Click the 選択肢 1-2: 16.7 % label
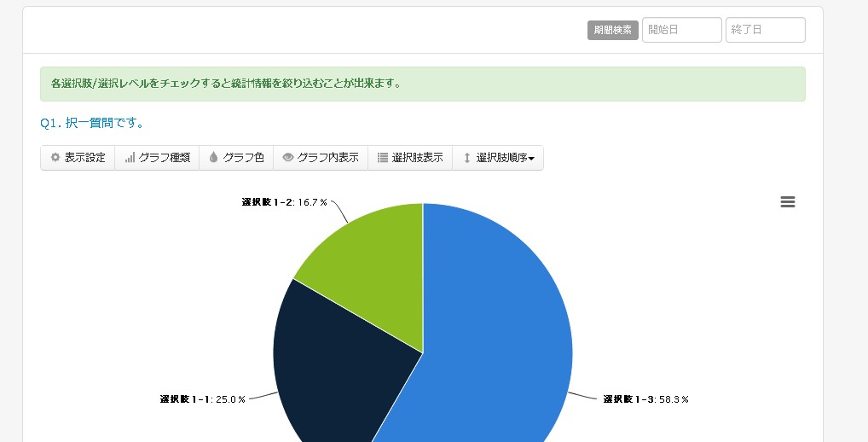This screenshot has width=868, height=442. (285, 202)
